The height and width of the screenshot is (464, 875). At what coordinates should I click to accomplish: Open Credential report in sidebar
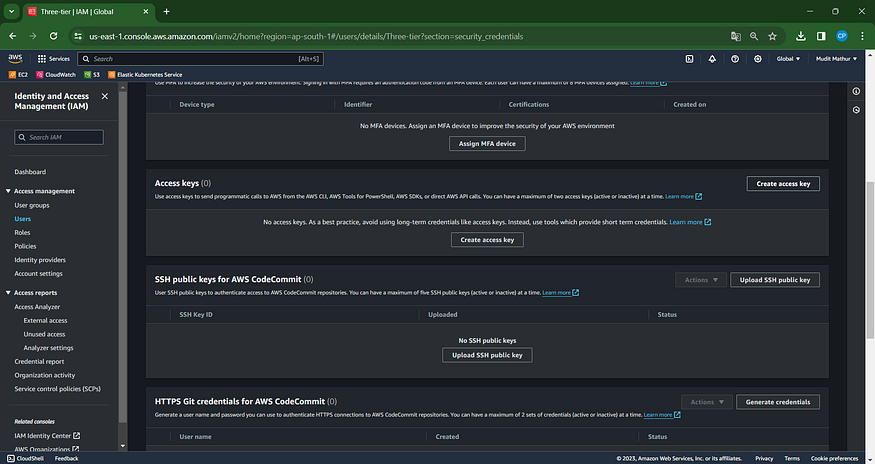click(39, 362)
